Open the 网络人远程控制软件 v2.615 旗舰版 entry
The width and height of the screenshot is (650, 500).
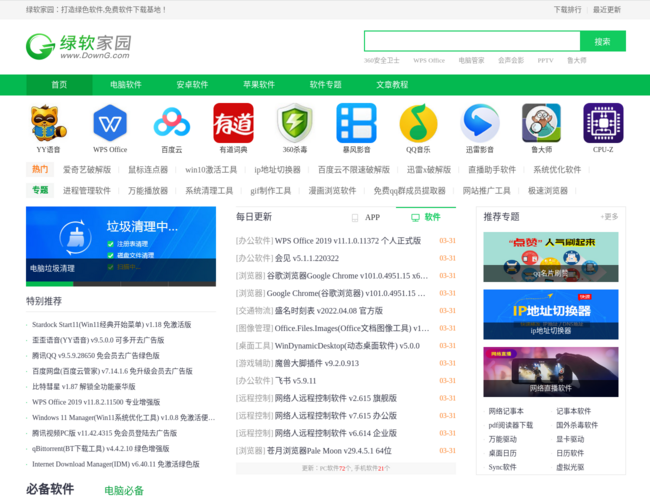[x=336, y=398]
